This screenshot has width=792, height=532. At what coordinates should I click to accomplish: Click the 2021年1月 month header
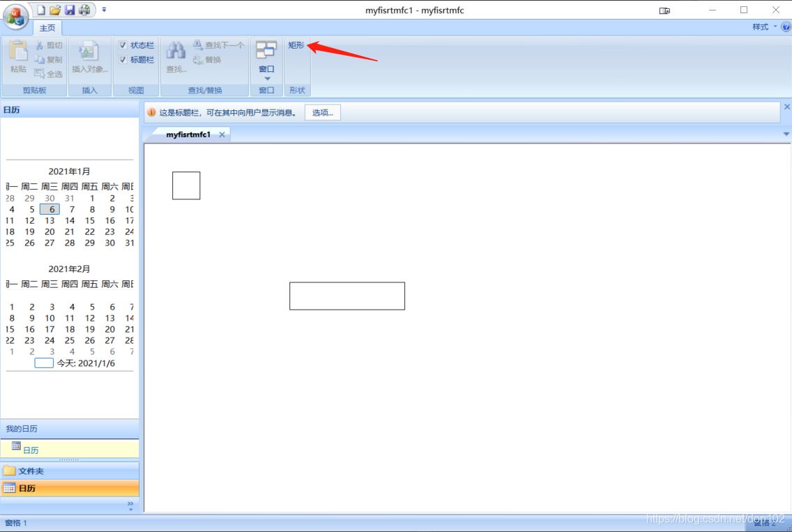click(69, 172)
